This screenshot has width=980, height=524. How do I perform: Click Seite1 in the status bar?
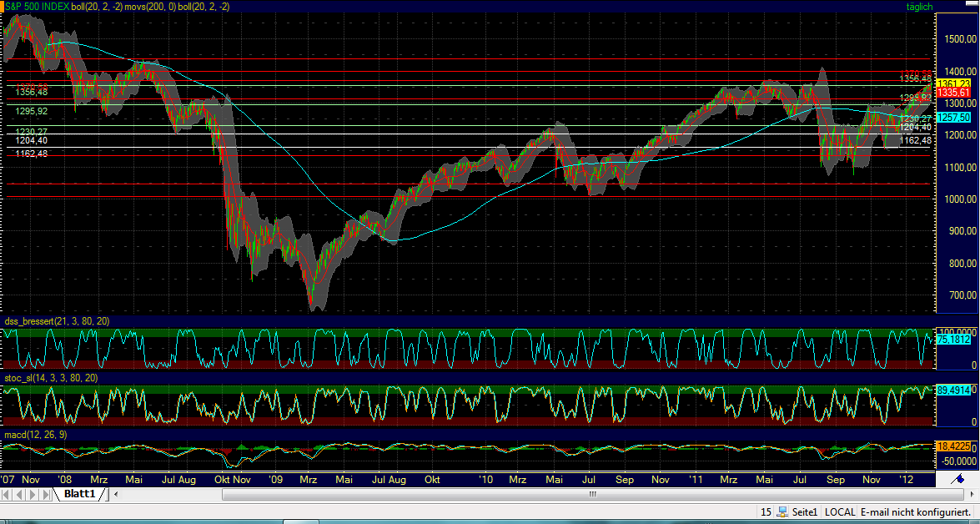point(805,511)
